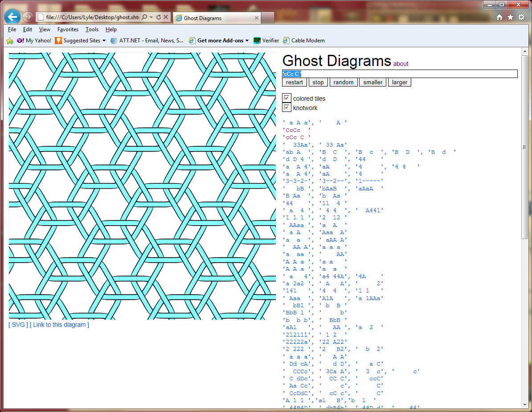Open the Tools menu
The image size is (532, 412).
click(92, 29)
